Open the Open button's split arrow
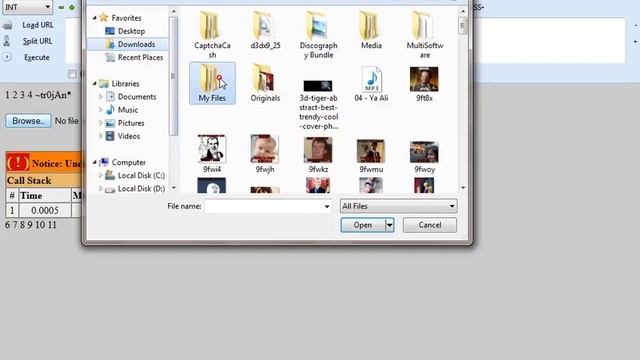 pyautogui.click(x=390, y=225)
